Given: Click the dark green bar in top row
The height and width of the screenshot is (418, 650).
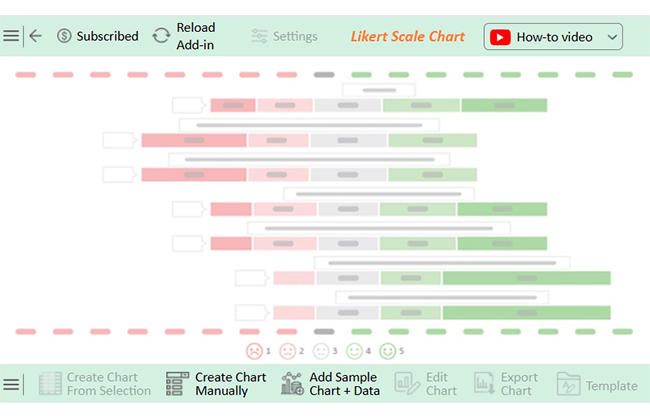Looking at the screenshot, I should click(504, 105).
